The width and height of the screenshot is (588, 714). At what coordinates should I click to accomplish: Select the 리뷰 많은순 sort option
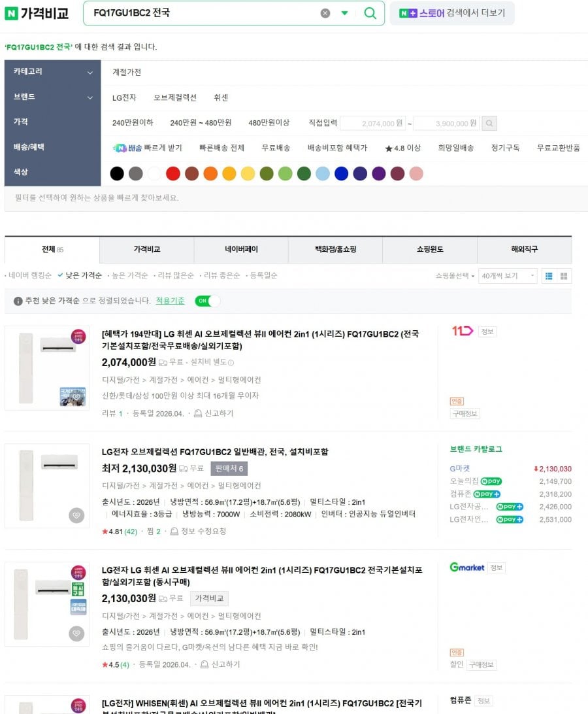pos(176,275)
